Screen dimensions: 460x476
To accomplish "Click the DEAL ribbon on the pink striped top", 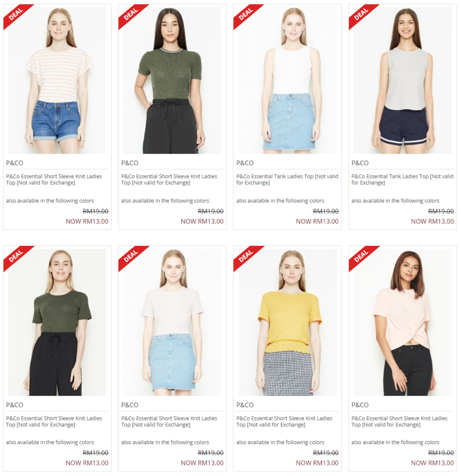I will click(16, 15).
